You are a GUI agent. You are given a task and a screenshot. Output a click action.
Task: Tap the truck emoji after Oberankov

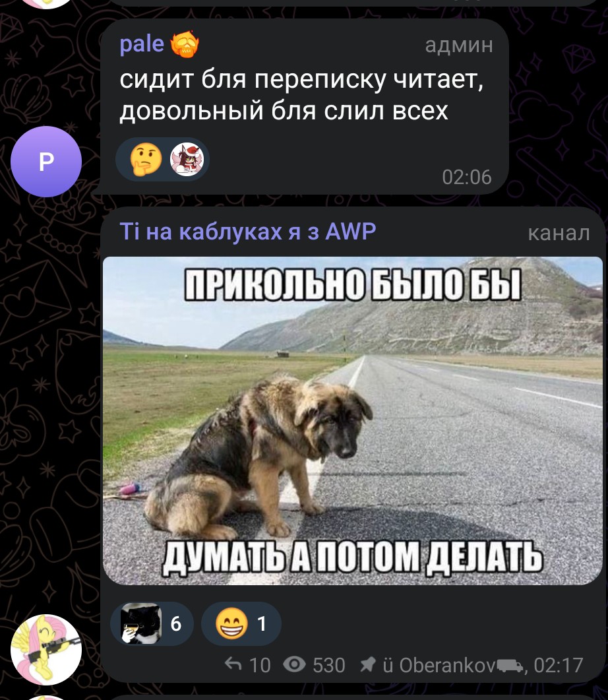pyautogui.click(x=510, y=666)
